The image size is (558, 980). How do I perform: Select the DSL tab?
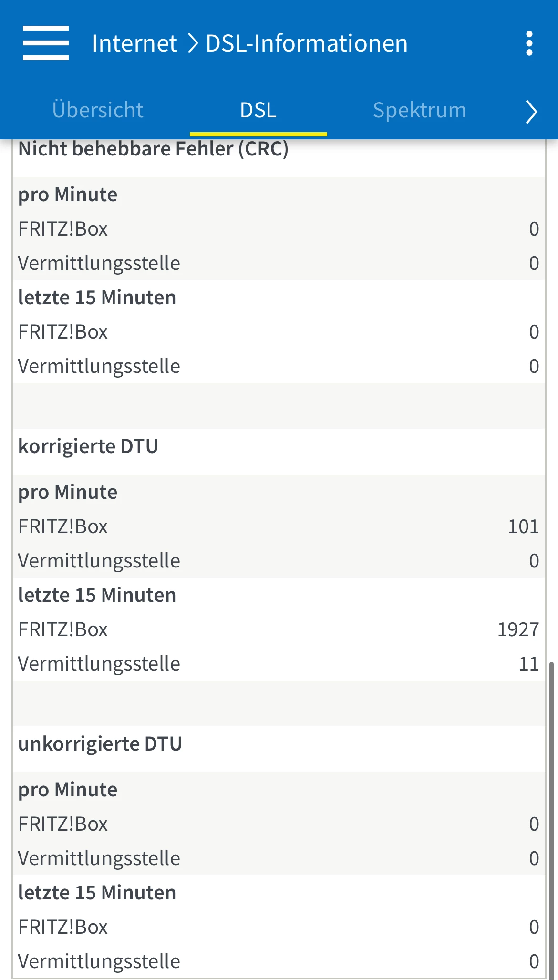click(258, 110)
